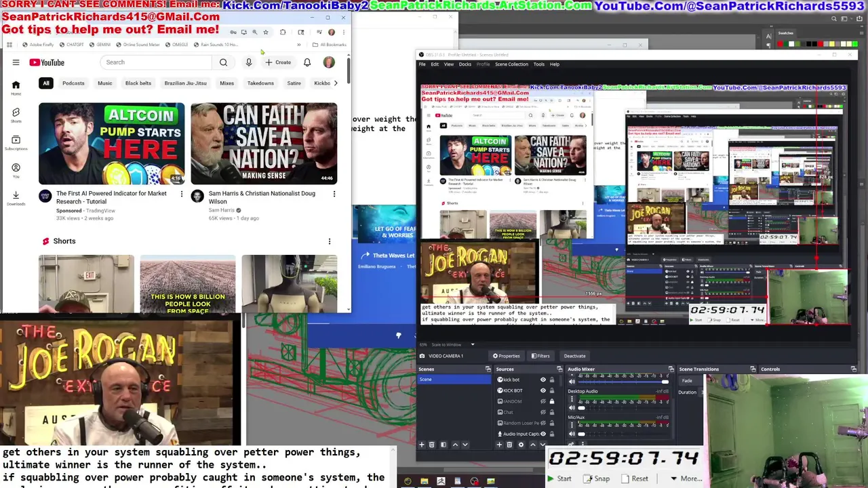This screenshot has width=868, height=488.
Task: Unlock the rANDOM source
Action: [x=552, y=401]
